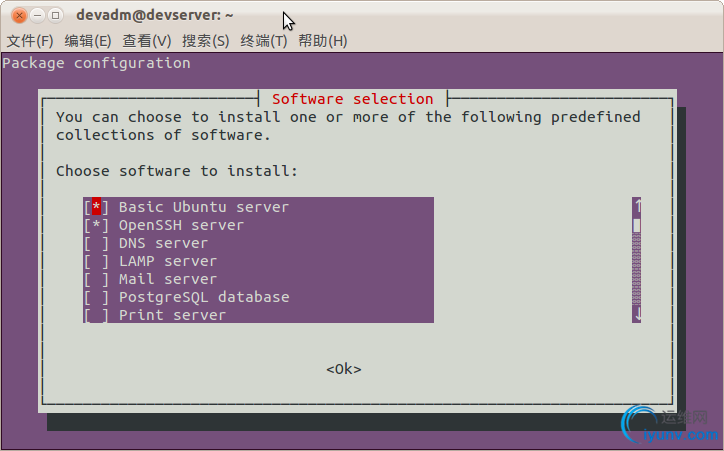The height and width of the screenshot is (451, 724).
Task: Click the 'Print server' label
Action: tap(172, 315)
